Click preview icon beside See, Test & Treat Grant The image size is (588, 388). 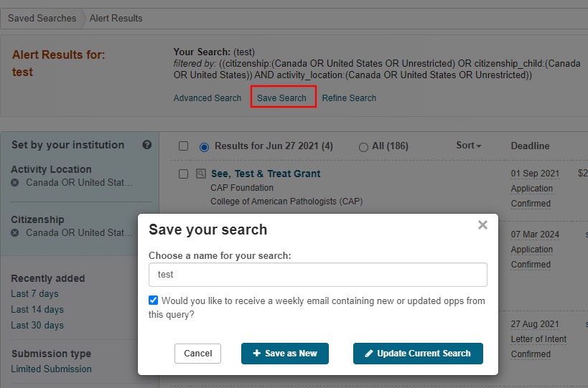201,174
